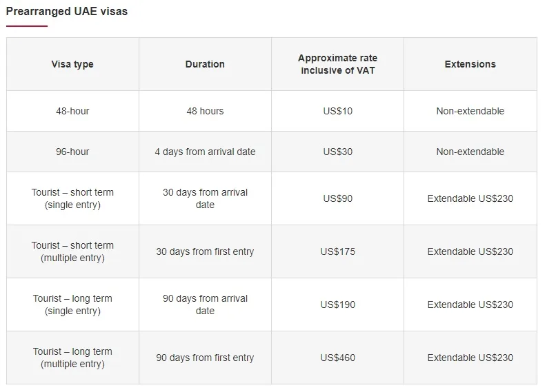Click the Extensions column header
Screen dimensions: 547x392
[x=470, y=64]
